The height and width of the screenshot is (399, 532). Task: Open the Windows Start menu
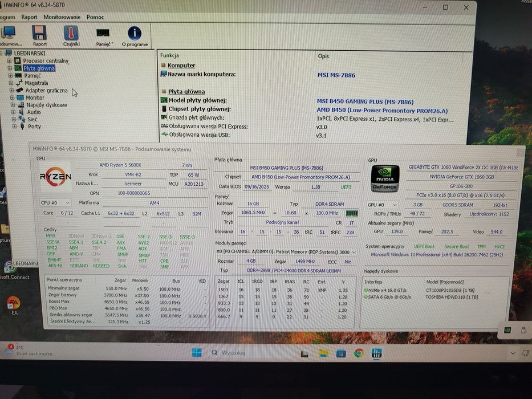(x=197, y=352)
